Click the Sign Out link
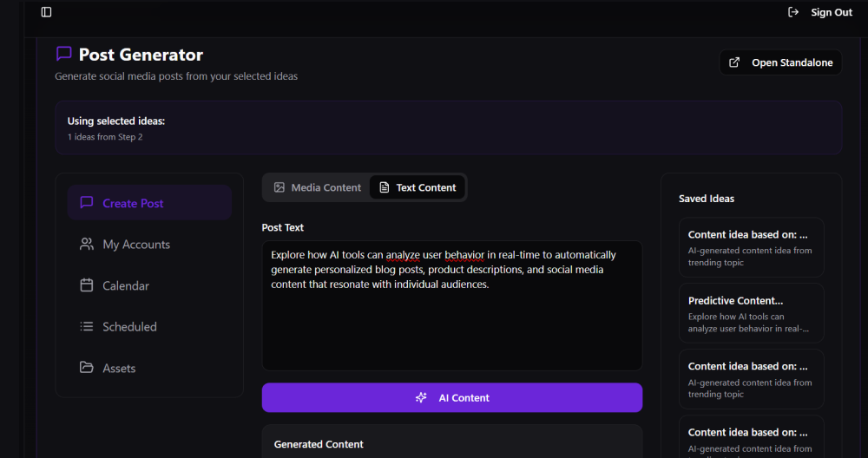This screenshot has height=458, width=868. 831,12
